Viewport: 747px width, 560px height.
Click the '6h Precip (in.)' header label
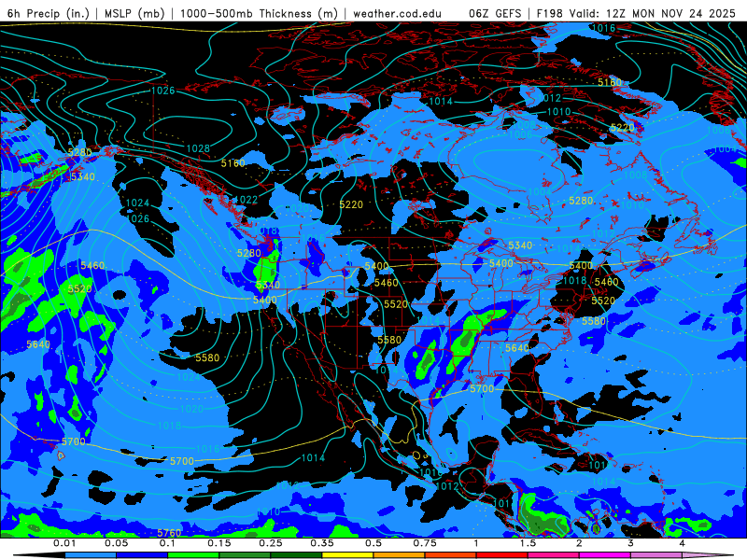coord(49,13)
